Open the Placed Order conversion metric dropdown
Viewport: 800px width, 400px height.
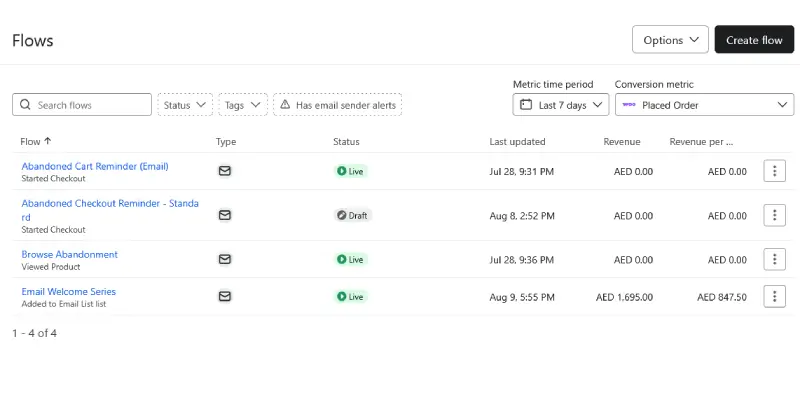tap(704, 105)
